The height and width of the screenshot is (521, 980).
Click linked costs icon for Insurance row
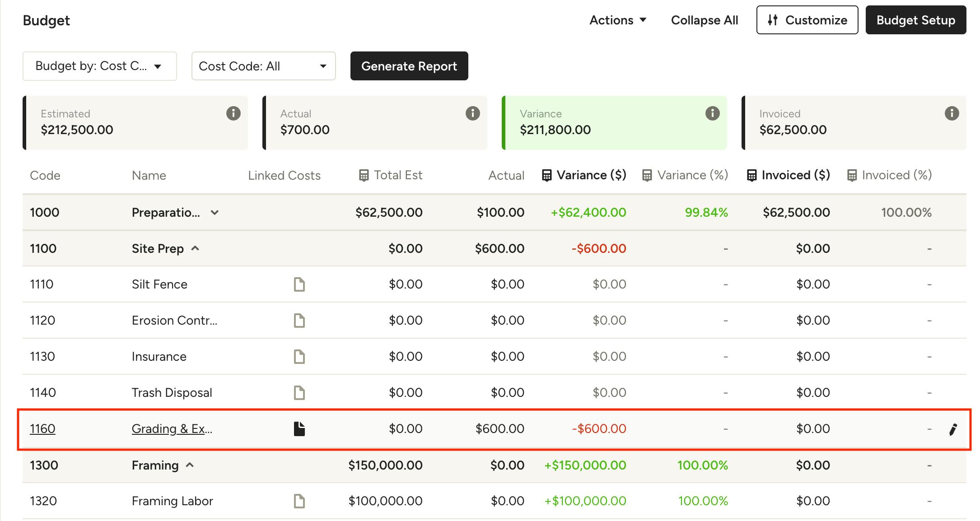tap(299, 357)
